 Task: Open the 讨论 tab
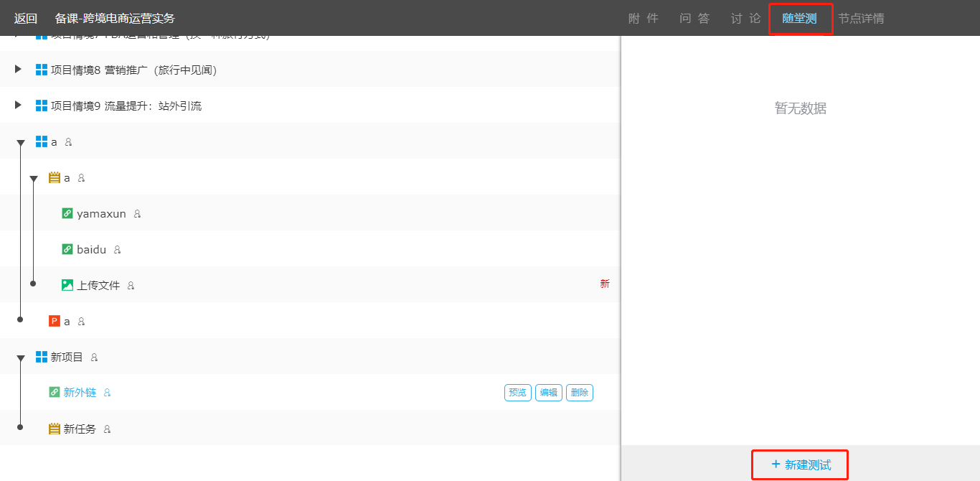coord(746,19)
